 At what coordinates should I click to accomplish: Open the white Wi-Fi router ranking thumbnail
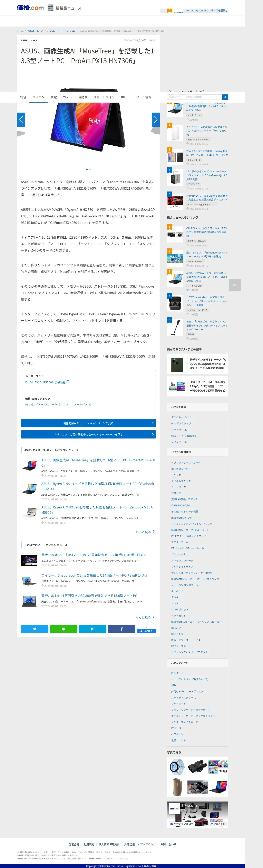(x=175, y=133)
